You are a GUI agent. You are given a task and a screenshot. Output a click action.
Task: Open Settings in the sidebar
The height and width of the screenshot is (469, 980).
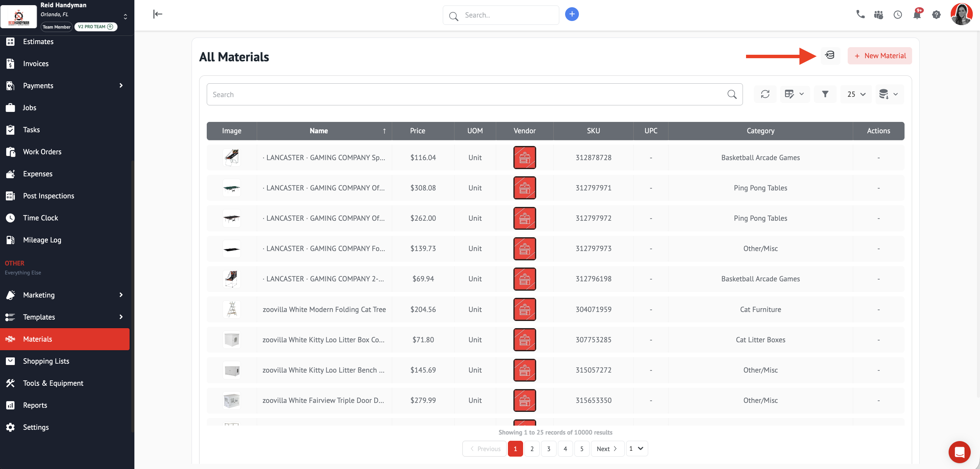[65, 427]
